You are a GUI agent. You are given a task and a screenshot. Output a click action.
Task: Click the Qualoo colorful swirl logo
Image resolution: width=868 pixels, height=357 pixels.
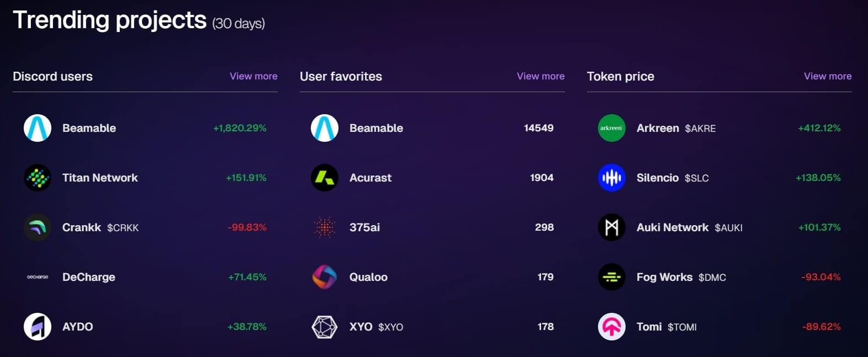(325, 277)
